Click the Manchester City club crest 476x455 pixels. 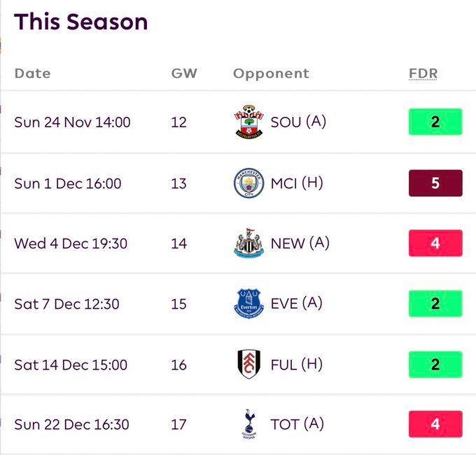249,183
